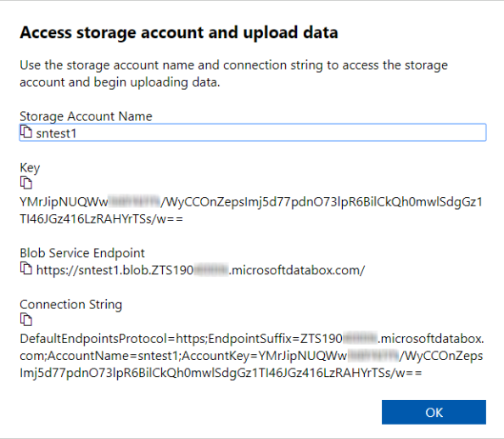Click the DefaultEndpointsProtocol connection string text

pyautogui.click(x=252, y=356)
